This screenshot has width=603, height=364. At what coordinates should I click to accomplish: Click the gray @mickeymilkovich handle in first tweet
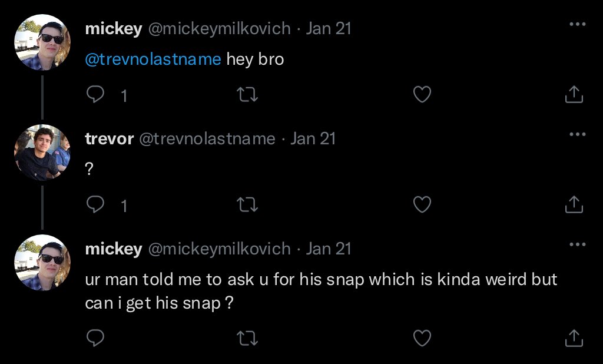(219, 29)
